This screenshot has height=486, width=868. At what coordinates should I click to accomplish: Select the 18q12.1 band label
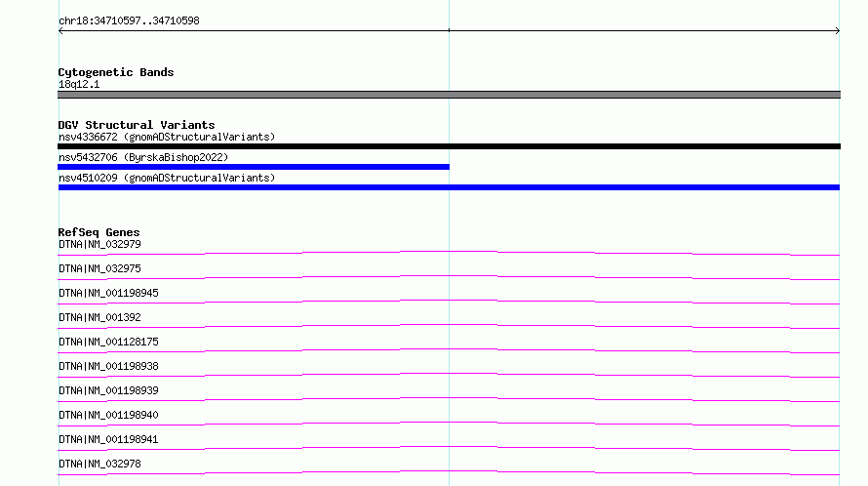click(79, 84)
